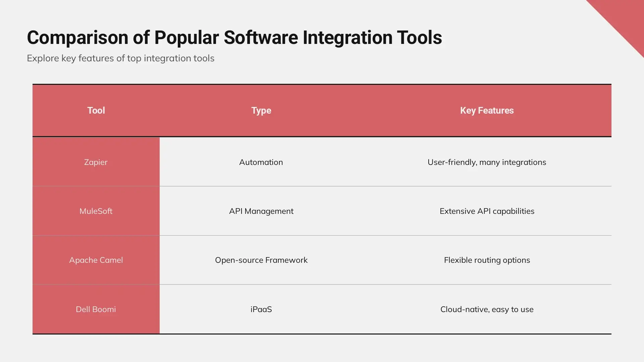This screenshot has width=644, height=362.
Task: Select the MuleSoft row label cell
Action: 96,211
